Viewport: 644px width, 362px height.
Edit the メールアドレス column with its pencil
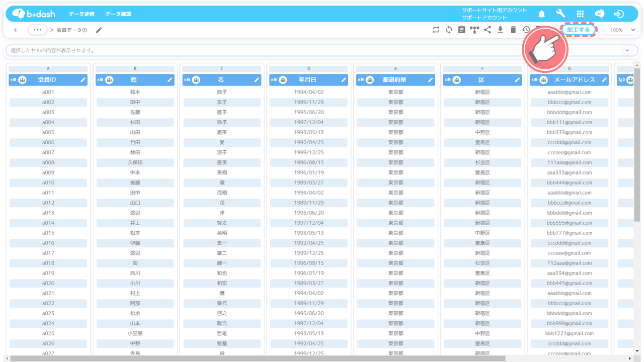pyautogui.click(x=604, y=80)
